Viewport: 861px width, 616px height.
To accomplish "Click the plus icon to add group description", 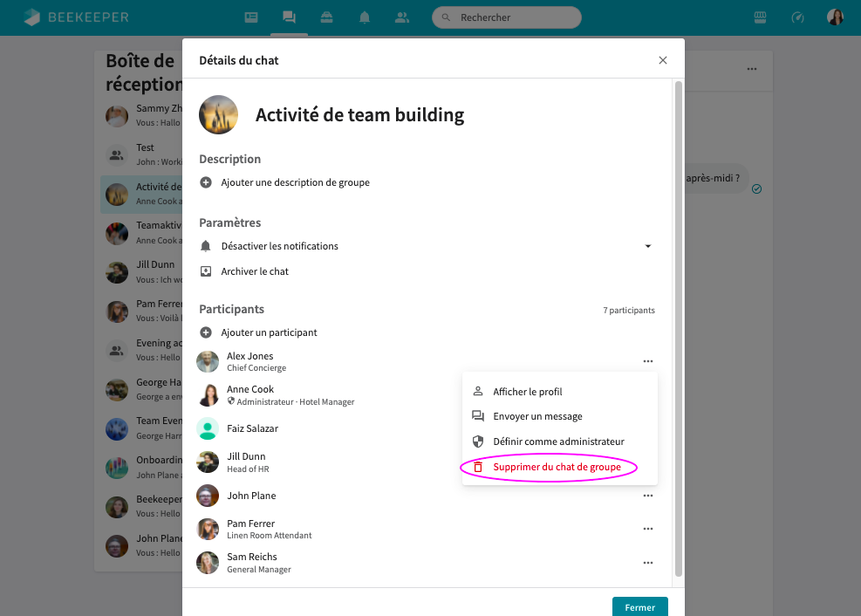I will (206, 182).
